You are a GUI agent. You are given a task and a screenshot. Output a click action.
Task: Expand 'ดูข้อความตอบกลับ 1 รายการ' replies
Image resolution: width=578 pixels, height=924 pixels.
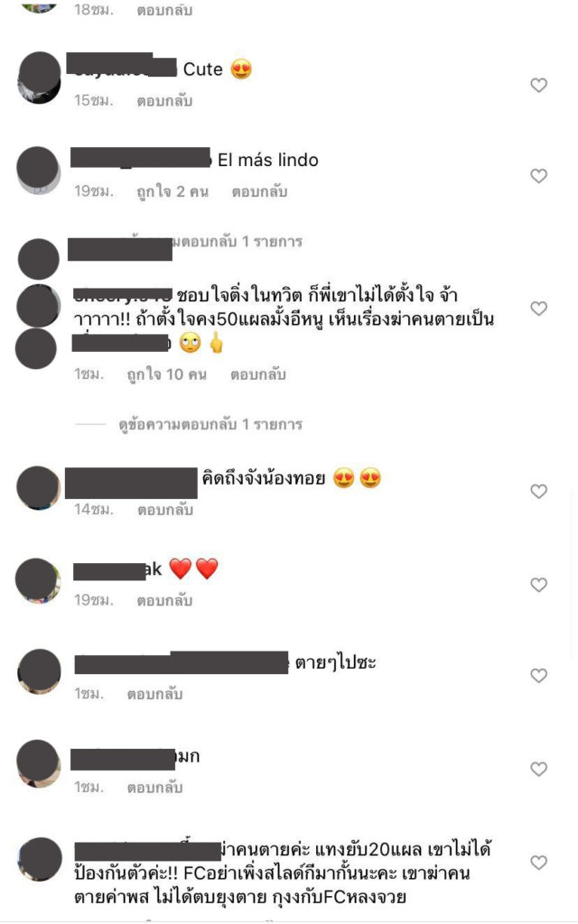click(210, 424)
